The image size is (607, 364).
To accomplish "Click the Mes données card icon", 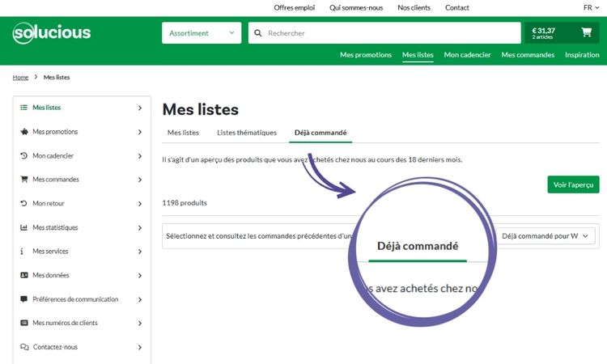I will click(24, 275).
